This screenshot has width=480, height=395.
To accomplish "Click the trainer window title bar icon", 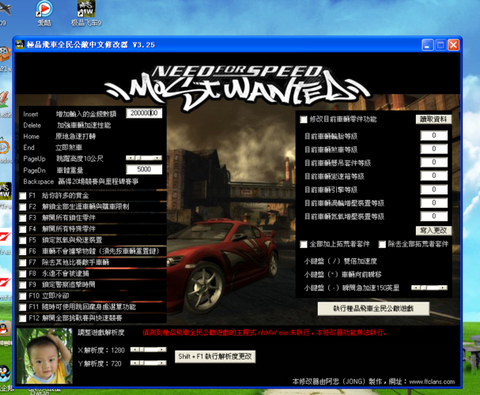I will tap(20, 45).
